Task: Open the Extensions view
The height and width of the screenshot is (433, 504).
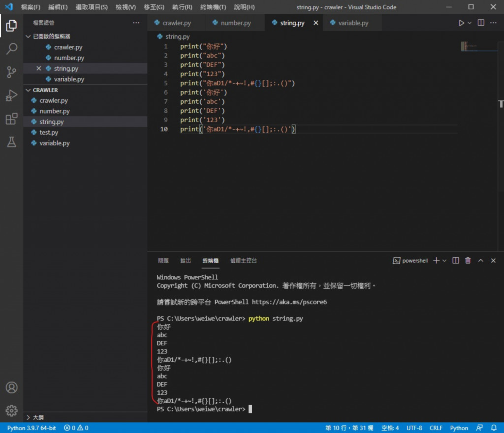Action: click(11, 119)
